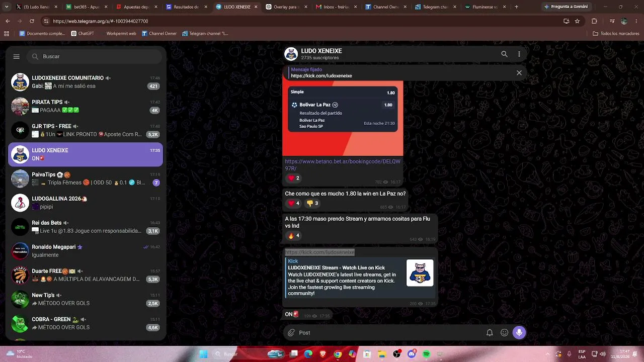Open the PIRATA TIPS chat
Viewport: 644px width, 362px height.
86,106
